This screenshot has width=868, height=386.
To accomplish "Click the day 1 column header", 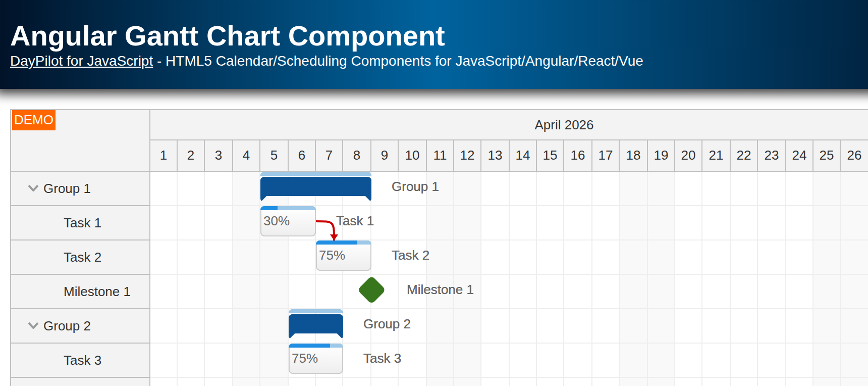I will 163,155.
